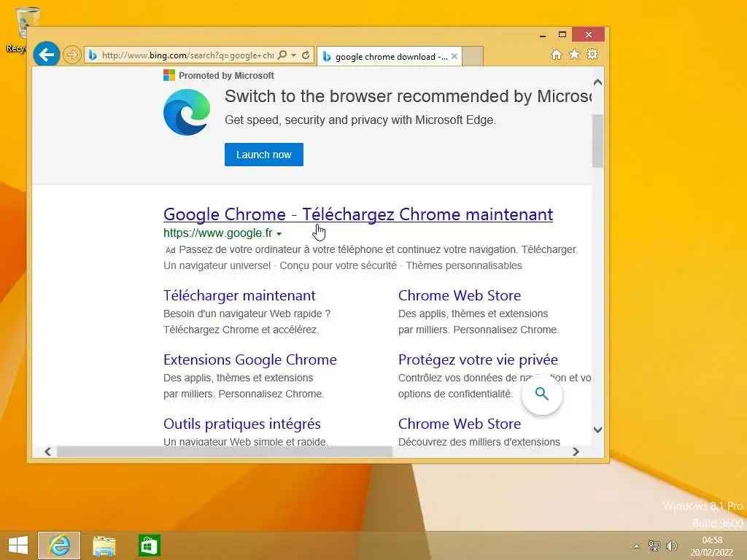Click the Ad label before Passez
Image resolution: width=747 pixels, height=560 pixels.
coord(171,250)
